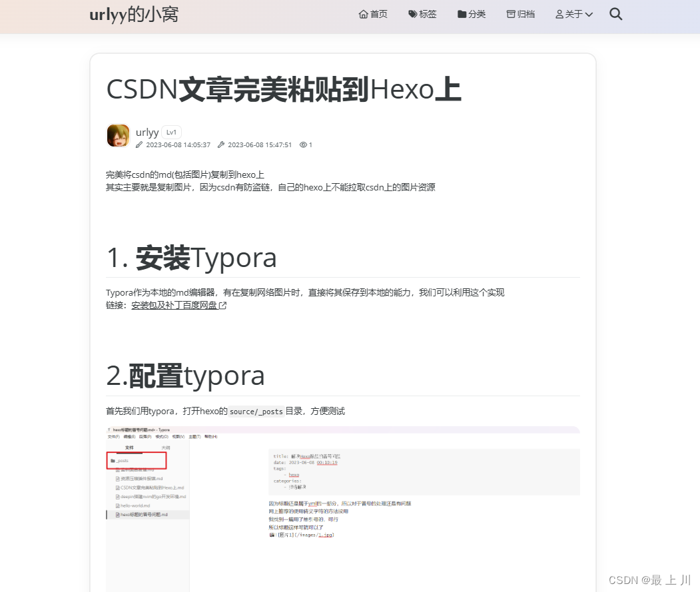Open the 安装包及补丁百度网盘 link
Image resolution: width=700 pixels, height=592 pixels.
click(x=179, y=306)
